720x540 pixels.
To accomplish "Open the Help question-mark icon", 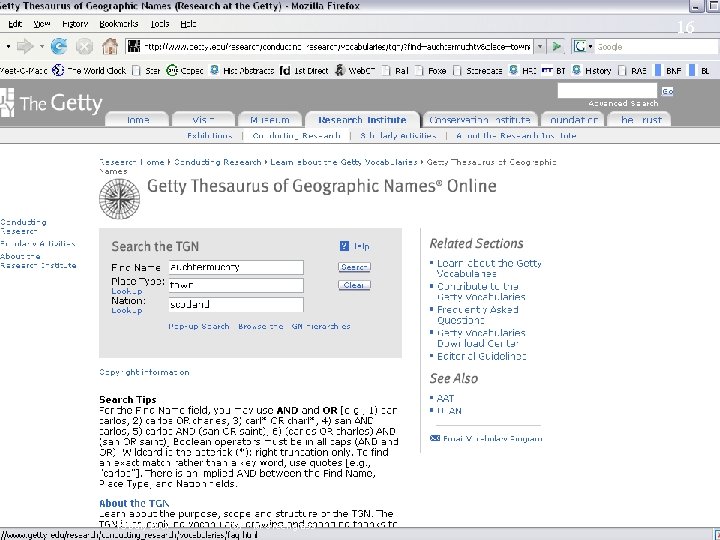I will 344,246.
